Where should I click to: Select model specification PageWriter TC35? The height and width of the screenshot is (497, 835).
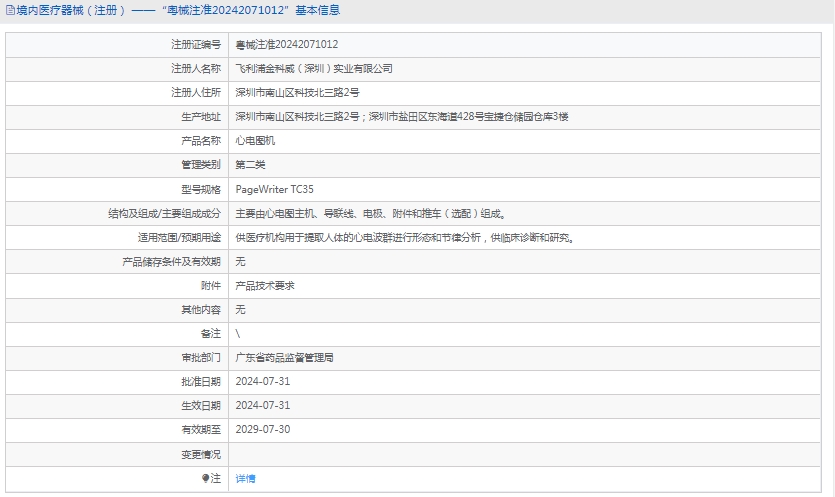point(274,189)
